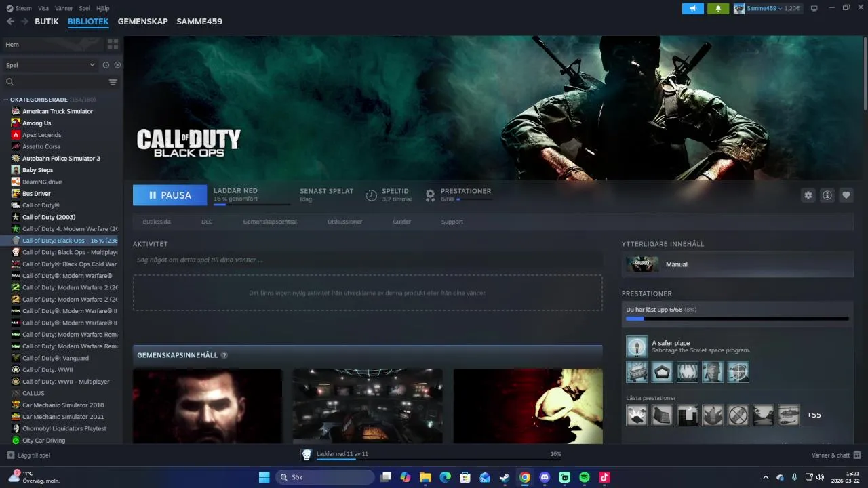This screenshot has width=868, height=488.
Task: Open the Spel category dropdown
Action: (50, 65)
